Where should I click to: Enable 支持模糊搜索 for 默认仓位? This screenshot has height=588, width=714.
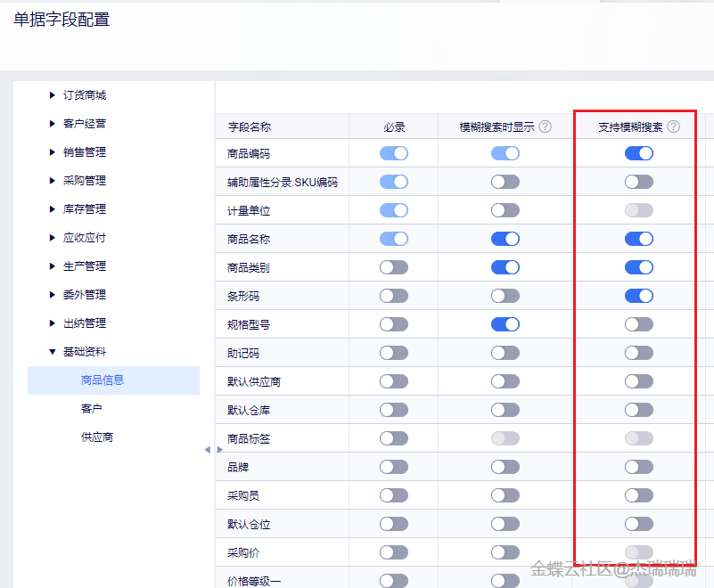[x=639, y=524]
